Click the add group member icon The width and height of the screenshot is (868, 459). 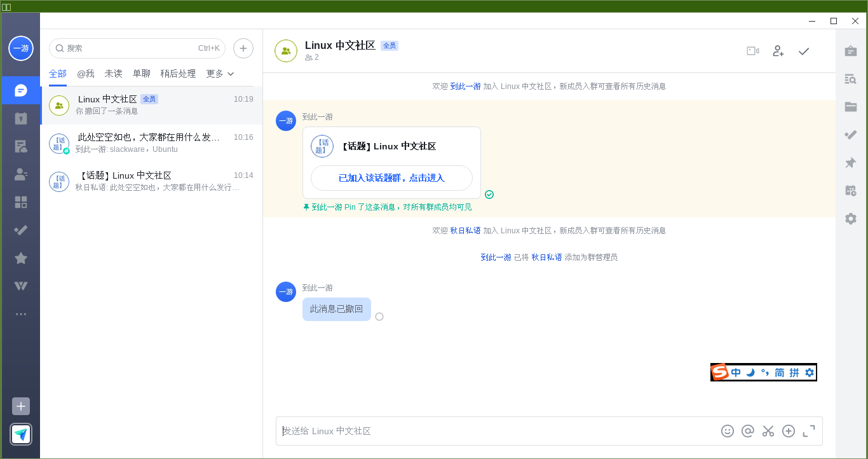pyautogui.click(x=778, y=51)
